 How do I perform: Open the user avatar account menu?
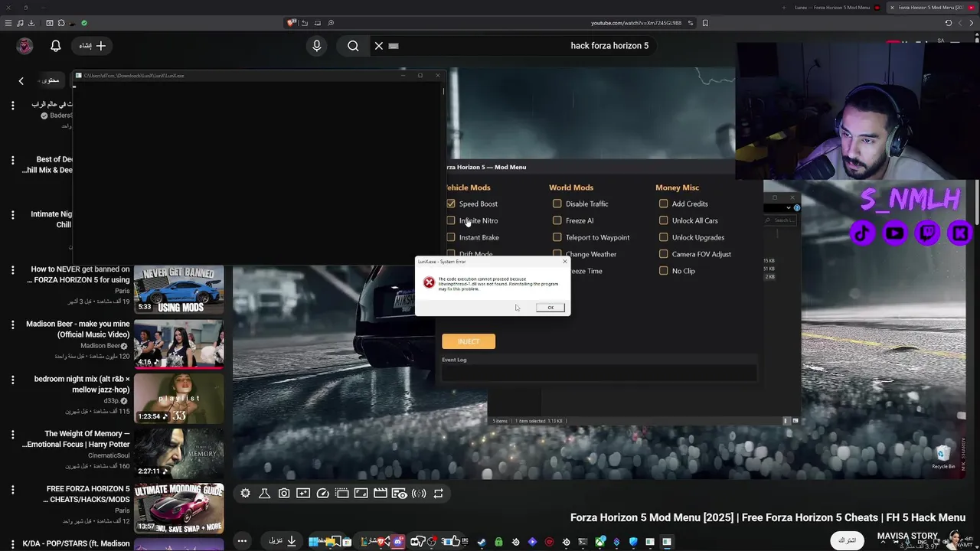pos(24,46)
